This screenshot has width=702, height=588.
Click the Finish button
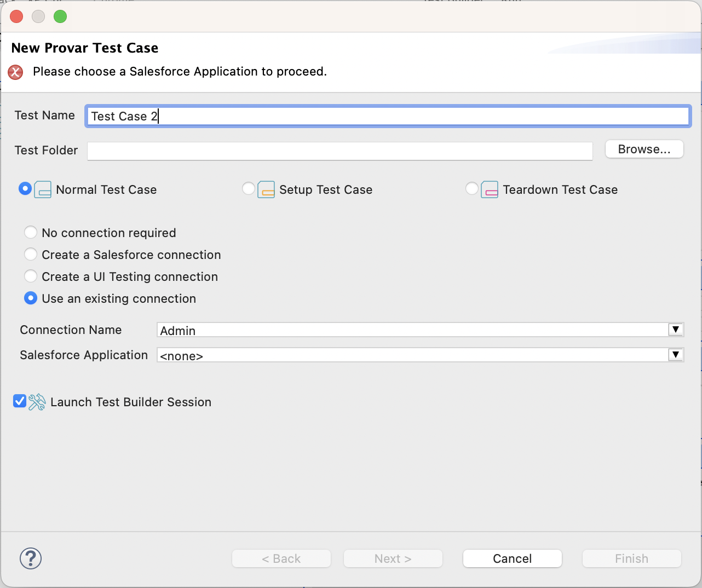(631, 558)
